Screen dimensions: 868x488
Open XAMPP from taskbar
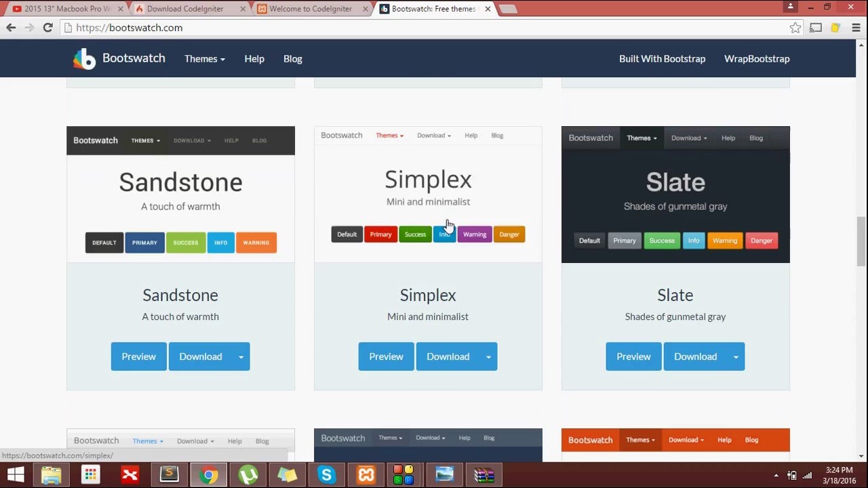[366, 474]
